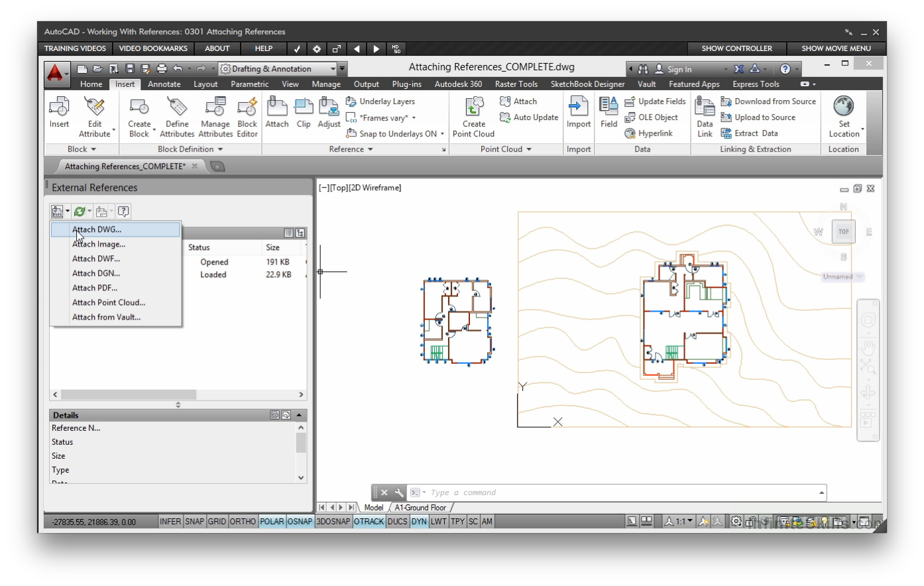Screen dimensions: 924x586
Task: Click SHOW CONTROLLER button
Action: [736, 48]
